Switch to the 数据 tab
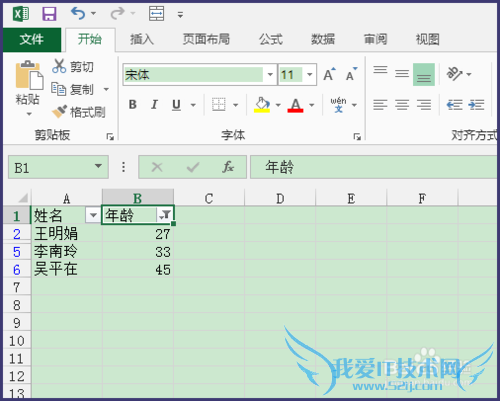 coord(323,40)
